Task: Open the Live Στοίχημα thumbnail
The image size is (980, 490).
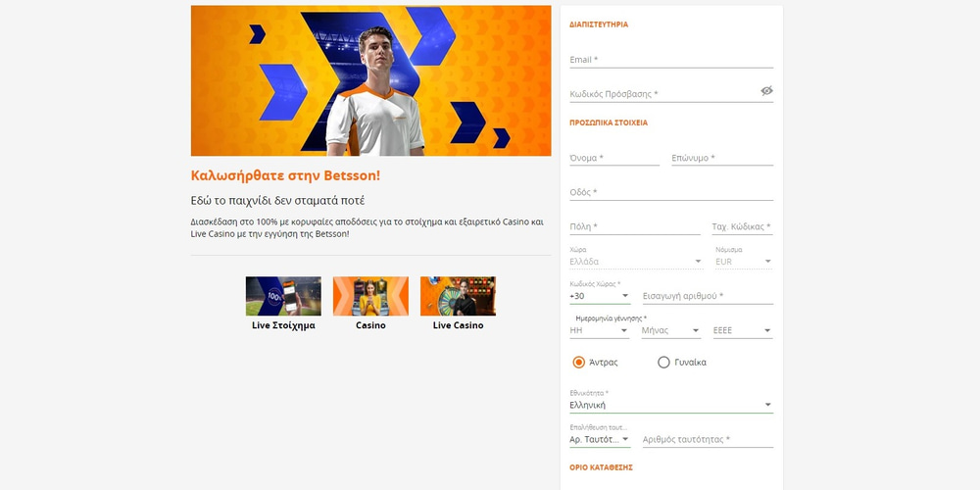Action: (x=283, y=296)
